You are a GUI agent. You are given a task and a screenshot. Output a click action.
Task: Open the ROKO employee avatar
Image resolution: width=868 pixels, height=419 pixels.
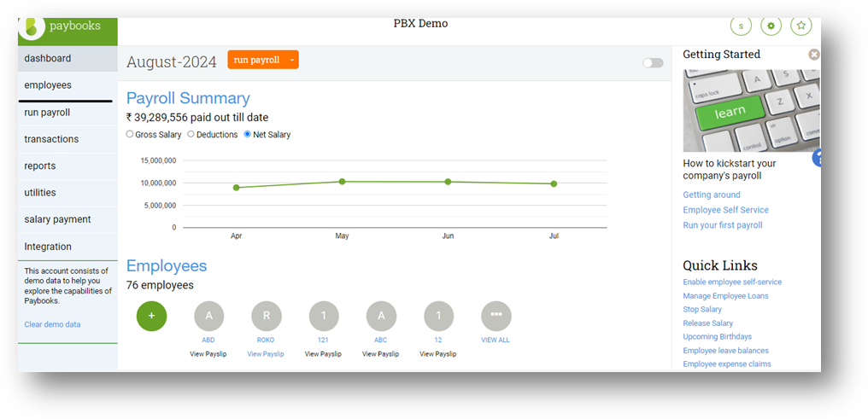coord(267,316)
